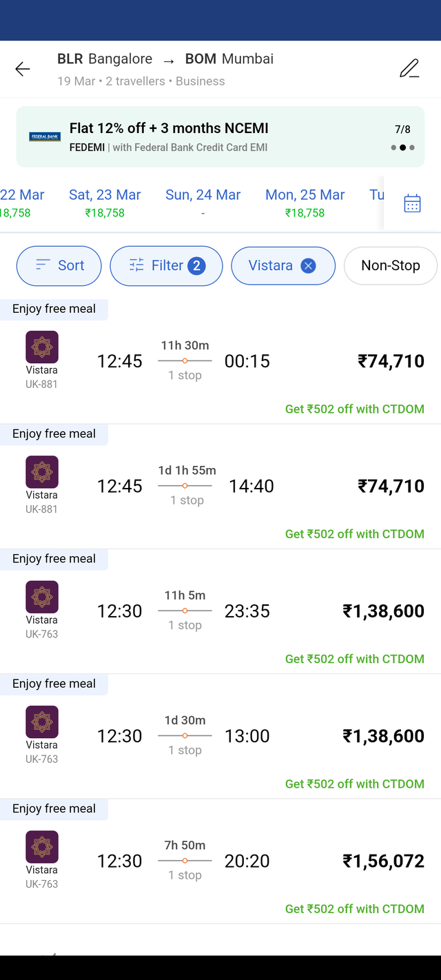Select the Sat, 23 Mar date tab

[105, 203]
